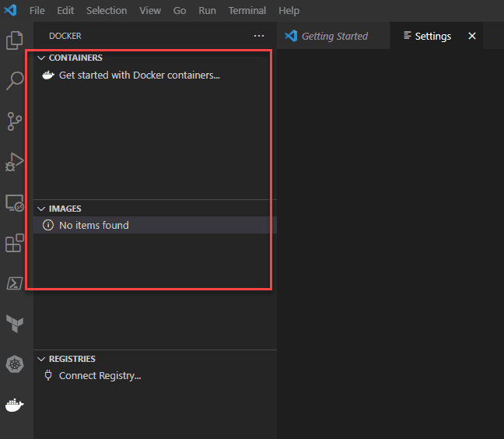Open the Edit menu
Screen dimensions: 504x439
point(65,11)
